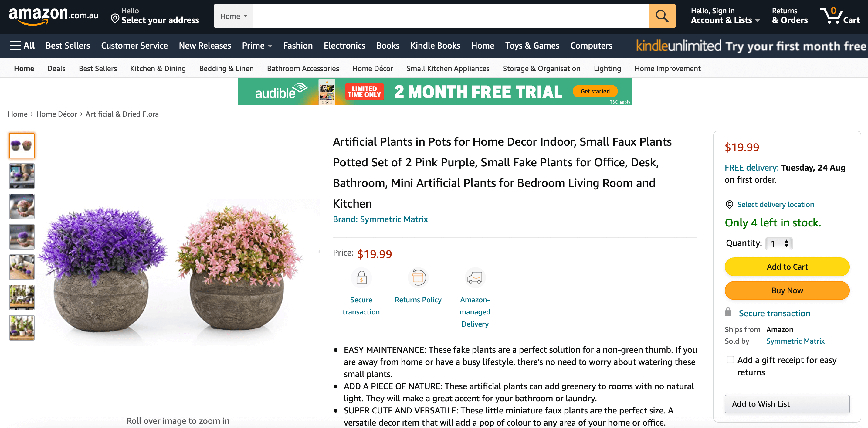Open the Quantity selector
Image resolution: width=868 pixels, height=428 pixels.
click(x=779, y=243)
